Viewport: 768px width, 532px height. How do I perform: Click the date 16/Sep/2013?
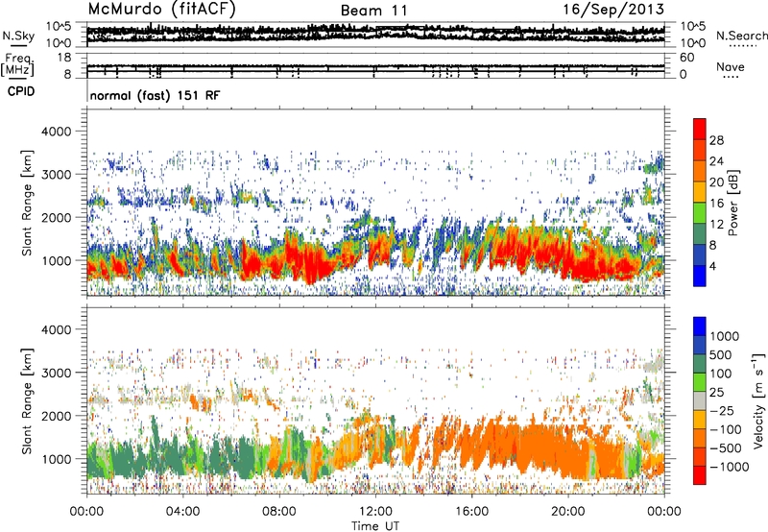click(613, 9)
